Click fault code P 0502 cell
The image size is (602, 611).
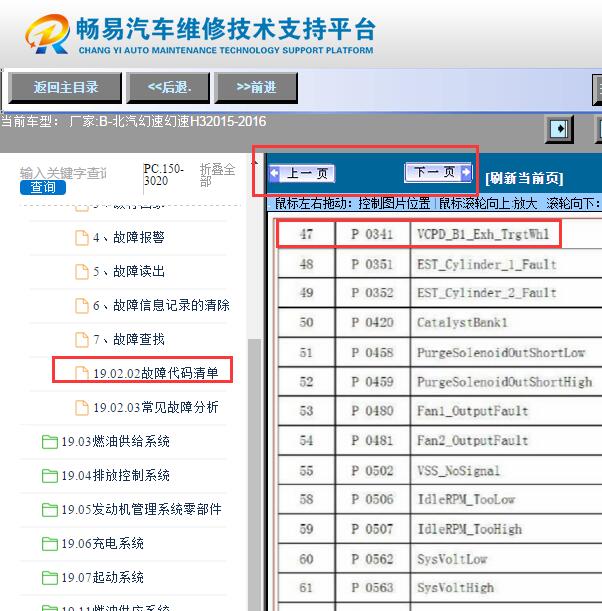tap(372, 471)
